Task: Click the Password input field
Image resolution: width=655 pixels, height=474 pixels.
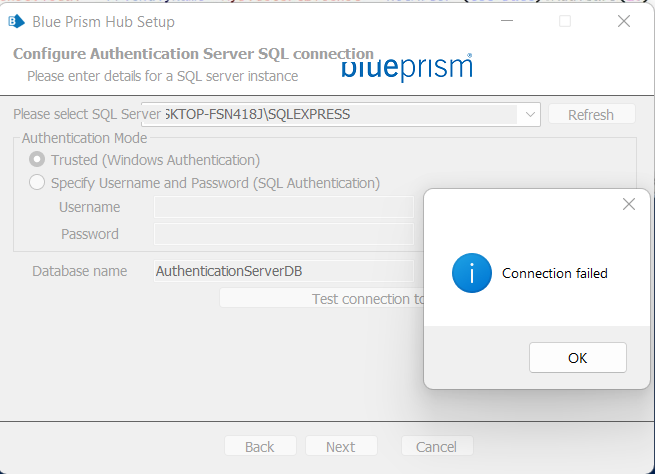Action: pyautogui.click(x=284, y=234)
